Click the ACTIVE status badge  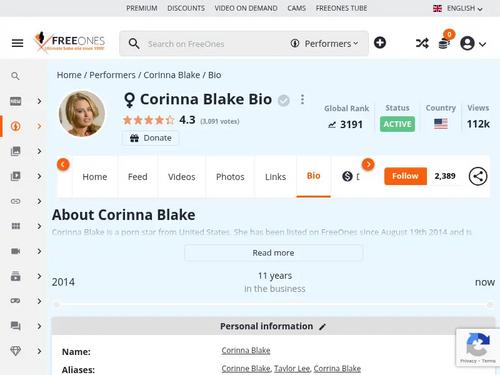pyautogui.click(x=397, y=124)
